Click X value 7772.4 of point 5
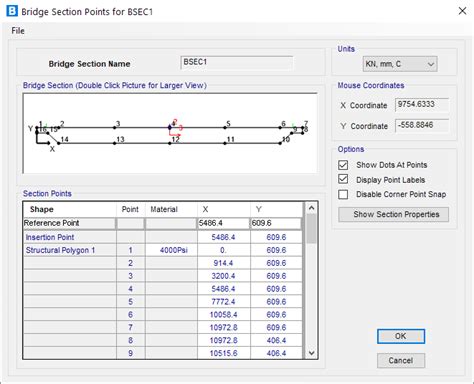The width and height of the screenshot is (474, 384). tap(224, 302)
